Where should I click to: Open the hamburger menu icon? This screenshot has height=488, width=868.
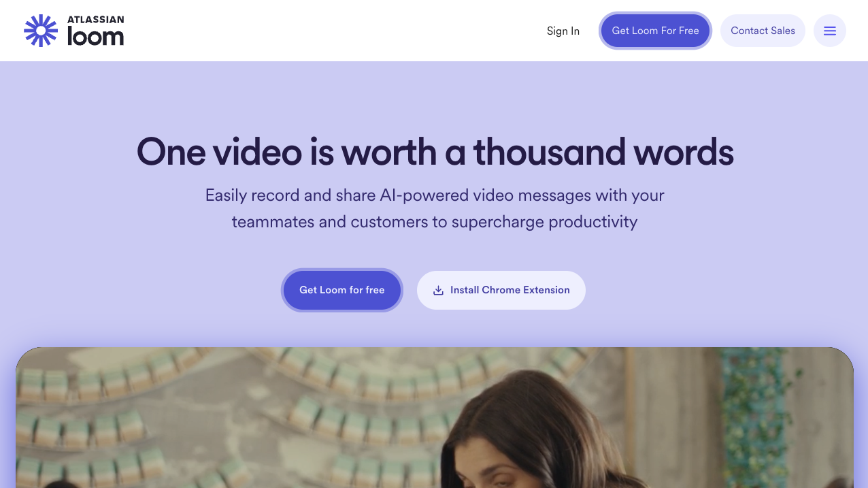830,31
